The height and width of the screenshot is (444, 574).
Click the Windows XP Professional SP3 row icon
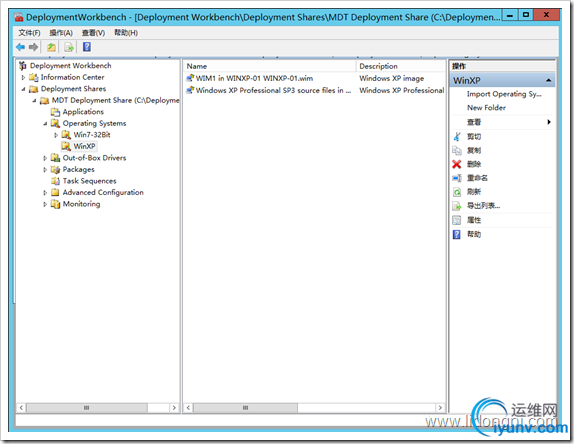(x=190, y=90)
